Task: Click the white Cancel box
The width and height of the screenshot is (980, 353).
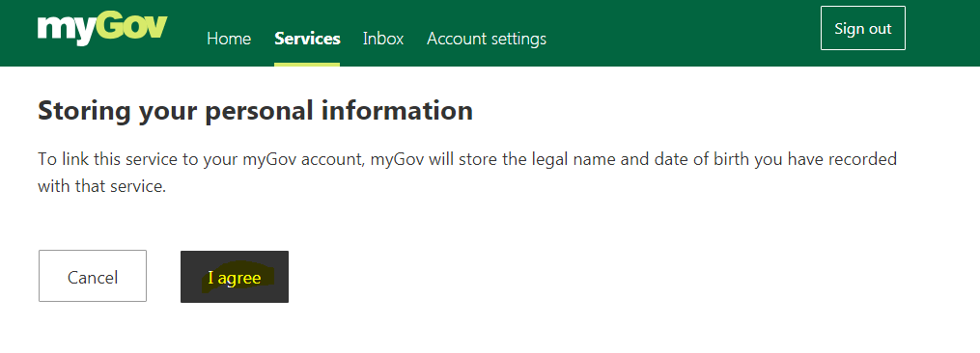Action: click(93, 276)
